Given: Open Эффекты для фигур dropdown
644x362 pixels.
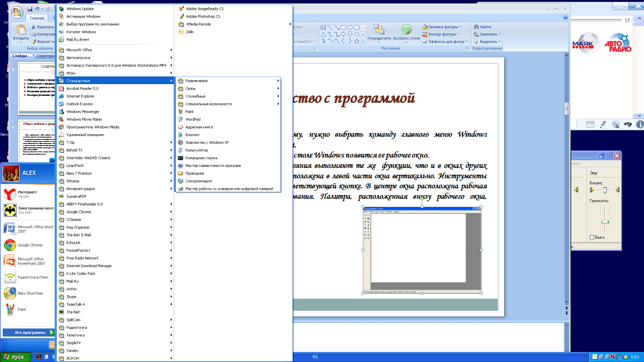Looking at the screenshot, I should 445,42.
